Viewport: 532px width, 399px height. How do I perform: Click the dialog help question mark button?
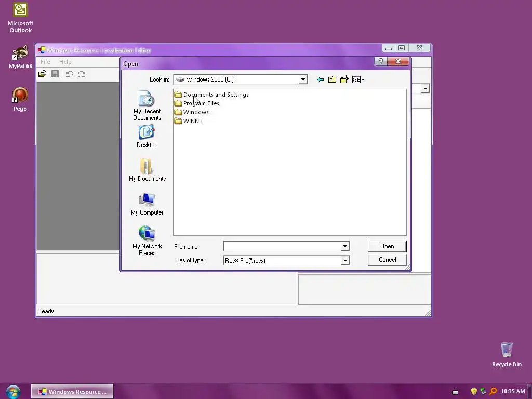pos(380,61)
